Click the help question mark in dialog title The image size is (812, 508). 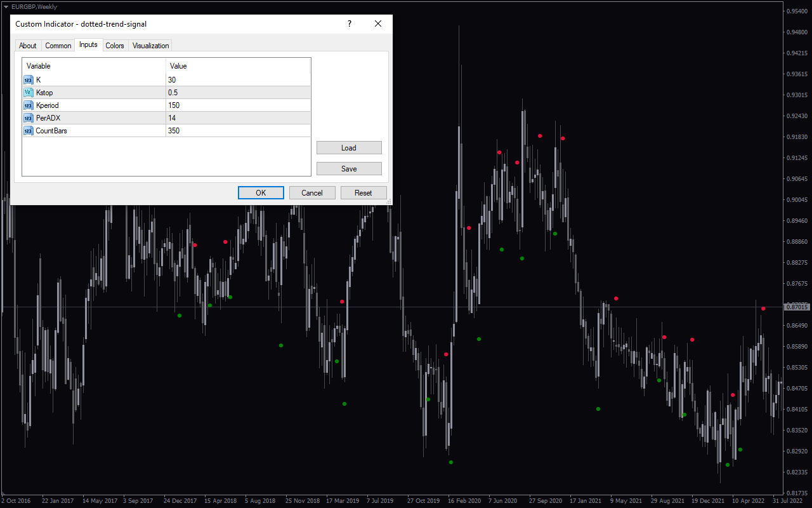point(349,24)
